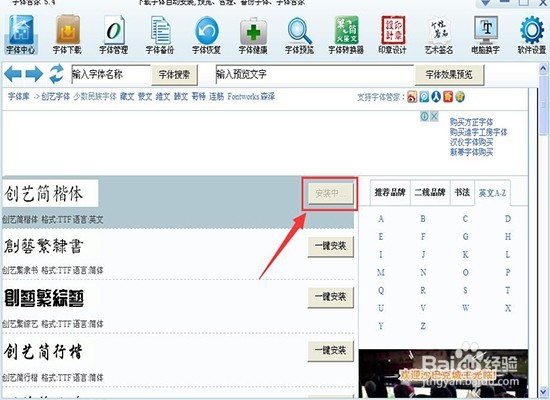The image size is (550, 400).
Task: Open the 汉仪字体购买 link
Action: tap(471, 142)
